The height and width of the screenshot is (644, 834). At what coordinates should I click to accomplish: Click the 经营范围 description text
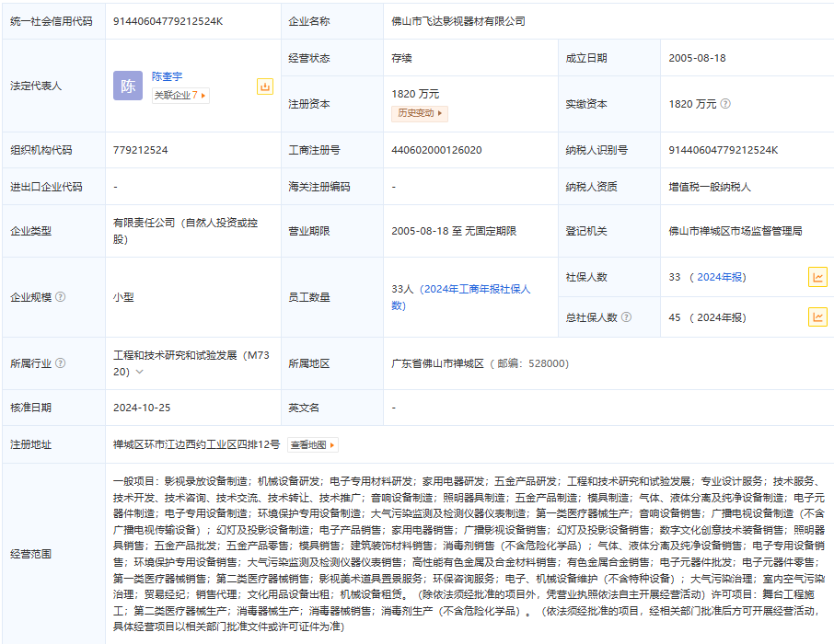(469, 554)
